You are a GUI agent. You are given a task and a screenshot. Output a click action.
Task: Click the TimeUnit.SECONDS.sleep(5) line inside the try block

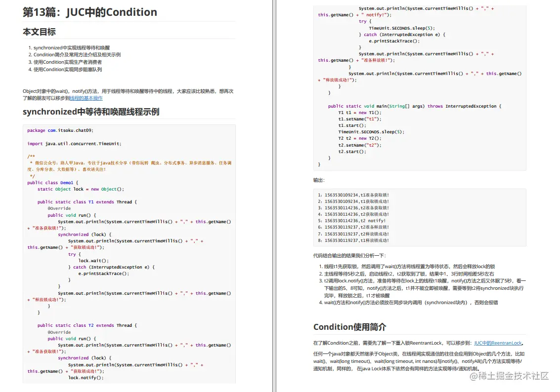402,28
